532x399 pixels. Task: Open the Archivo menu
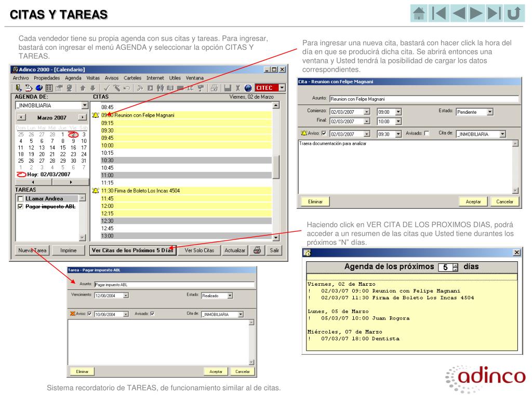pyautogui.click(x=21, y=78)
